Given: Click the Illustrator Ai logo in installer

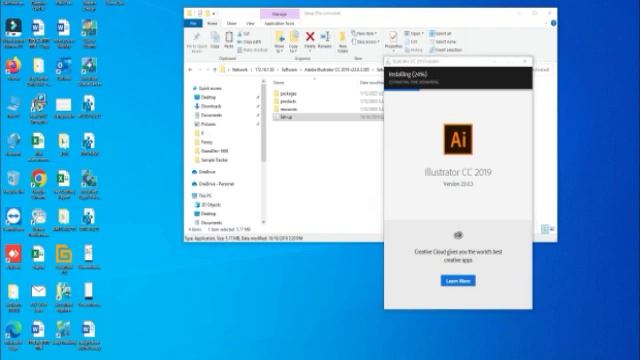Looking at the screenshot, I should coord(458,140).
